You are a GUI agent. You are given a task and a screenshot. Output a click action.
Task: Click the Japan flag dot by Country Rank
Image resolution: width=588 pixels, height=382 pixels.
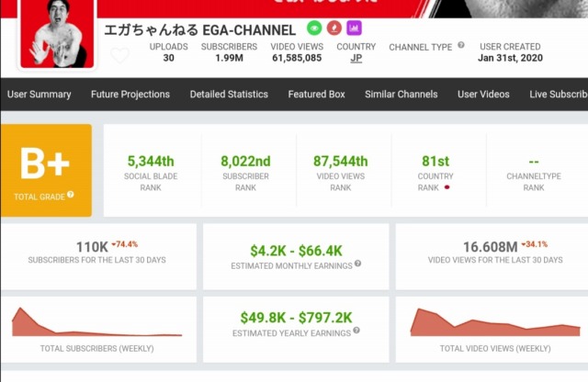[x=447, y=187]
